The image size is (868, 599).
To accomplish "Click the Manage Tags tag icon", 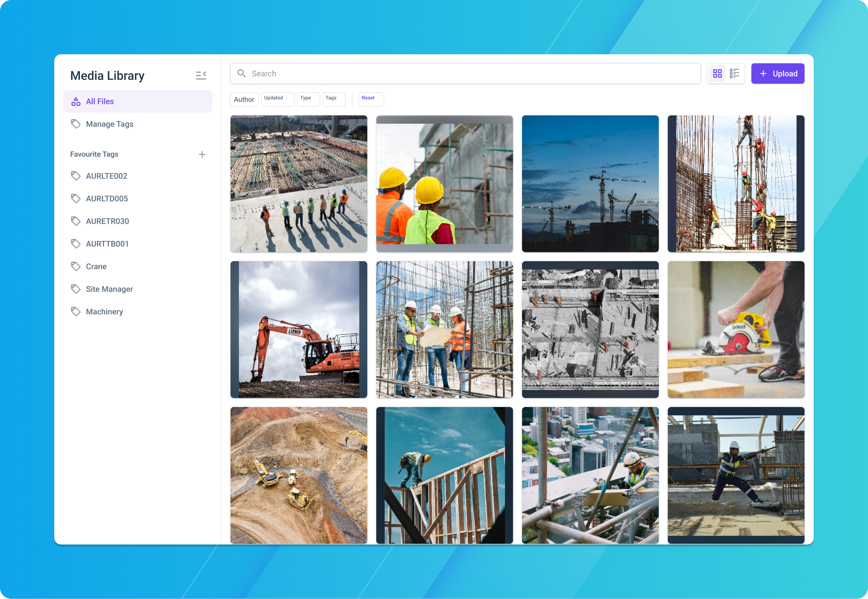I will tap(76, 124).
